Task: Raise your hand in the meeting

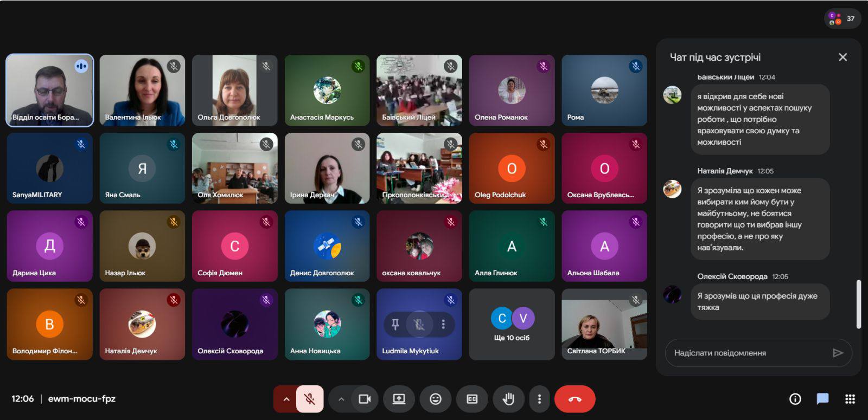Action: (508, 399)
